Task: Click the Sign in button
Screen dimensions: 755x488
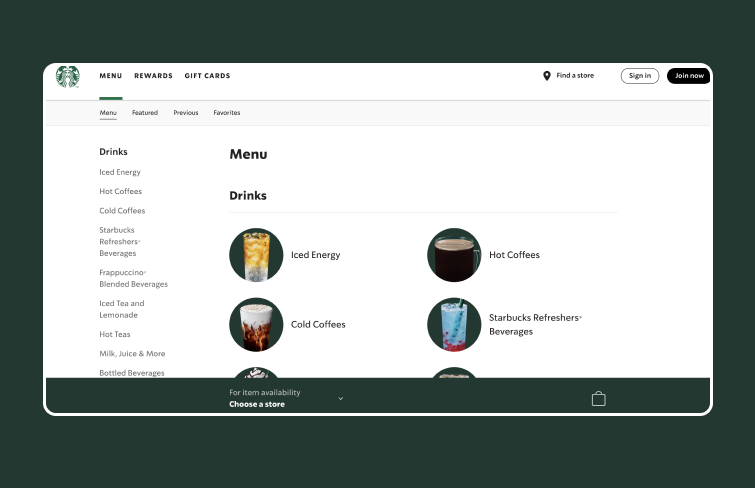Action: tap(640, 76)
